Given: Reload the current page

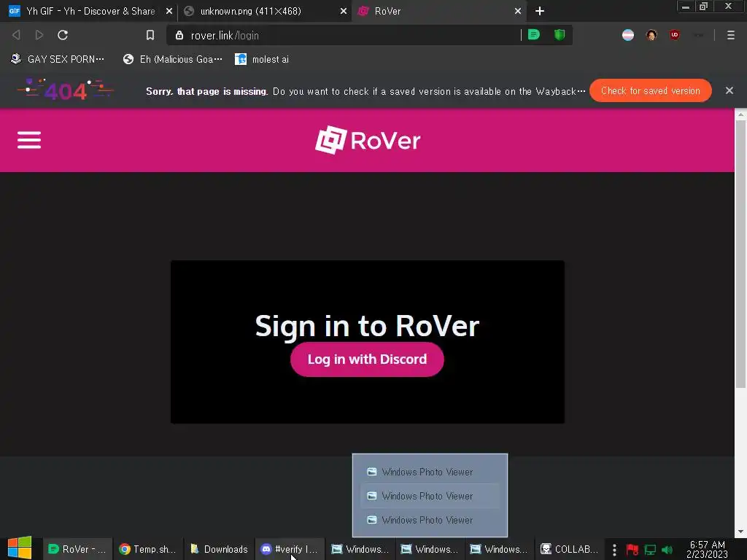Looking at the screenshot, I should (x=63, y=35).
